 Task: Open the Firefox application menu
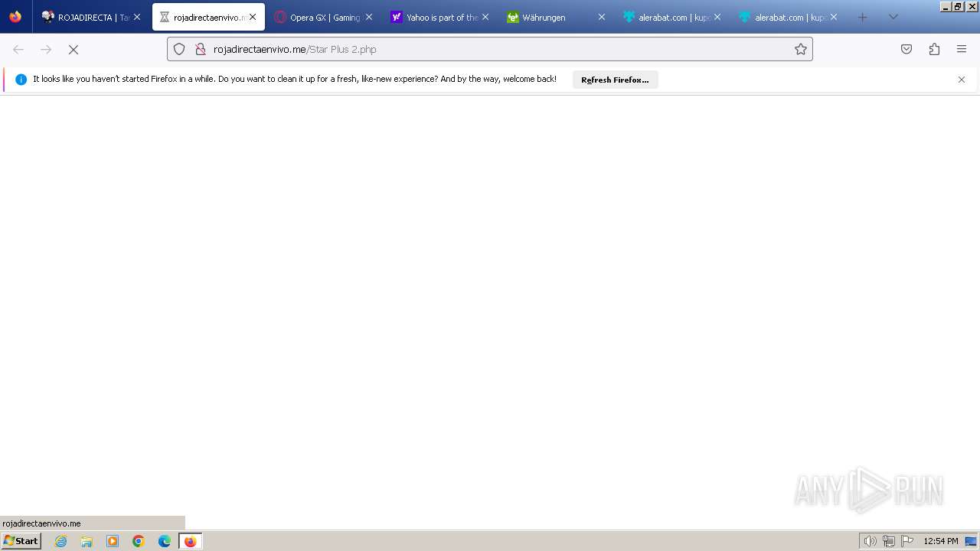[962, 49]
